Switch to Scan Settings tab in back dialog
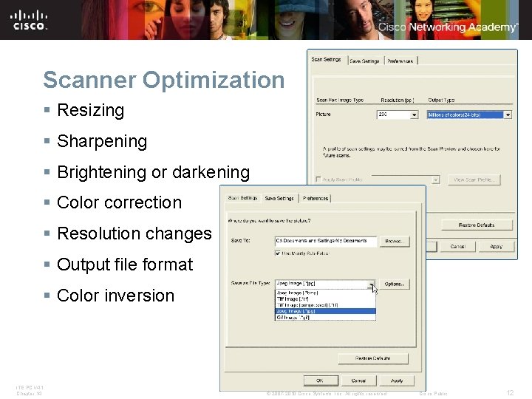Image resolution: width=532 pixels, height=399 pixels. click(x=326, y=60)
